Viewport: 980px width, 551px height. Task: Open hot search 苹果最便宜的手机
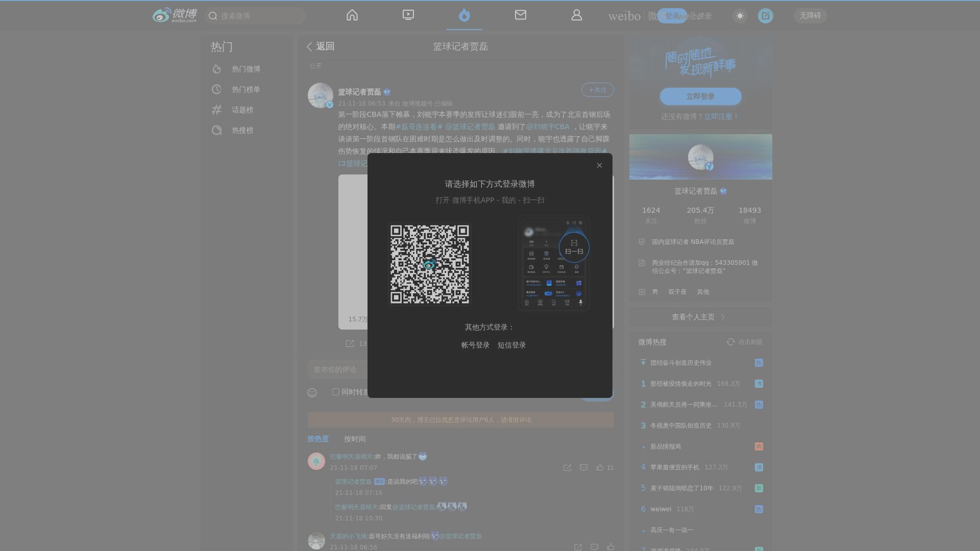pyautogui.click(x=675, y=467)
